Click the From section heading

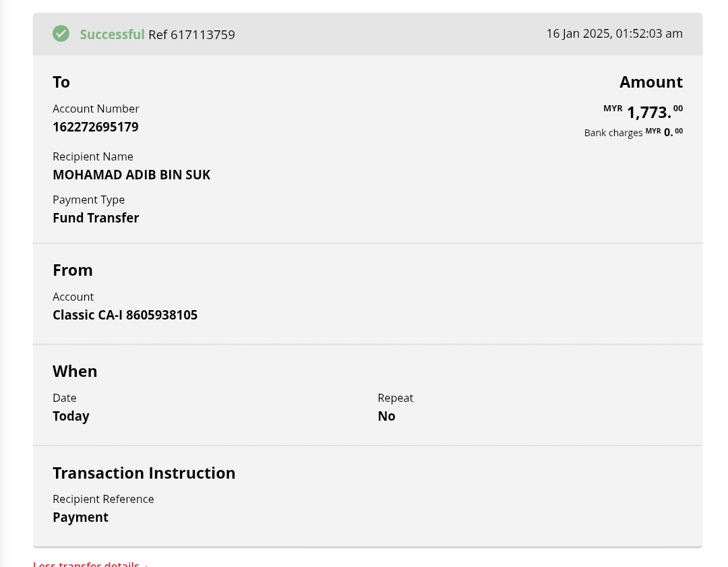point(73,270)
